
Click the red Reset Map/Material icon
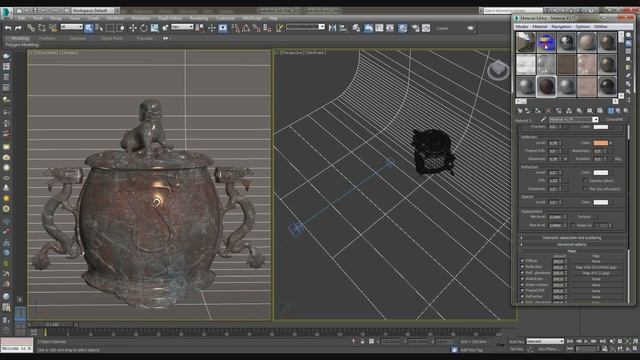click(x=548, y=111)
